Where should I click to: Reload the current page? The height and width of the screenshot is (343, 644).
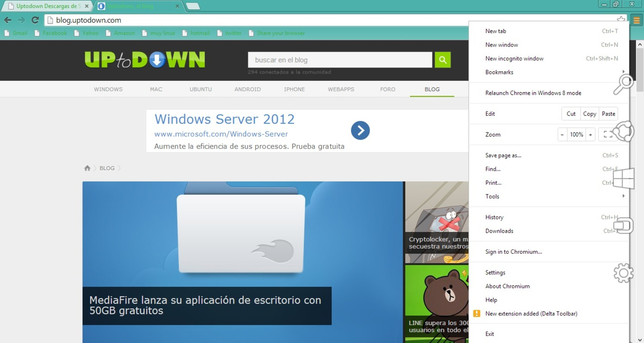pos(35,20)
